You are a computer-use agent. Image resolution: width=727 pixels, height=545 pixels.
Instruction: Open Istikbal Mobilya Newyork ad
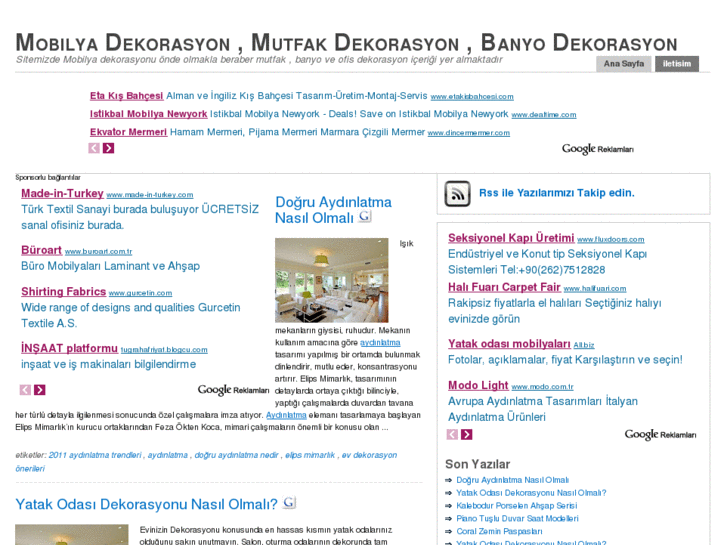point(148,114)
